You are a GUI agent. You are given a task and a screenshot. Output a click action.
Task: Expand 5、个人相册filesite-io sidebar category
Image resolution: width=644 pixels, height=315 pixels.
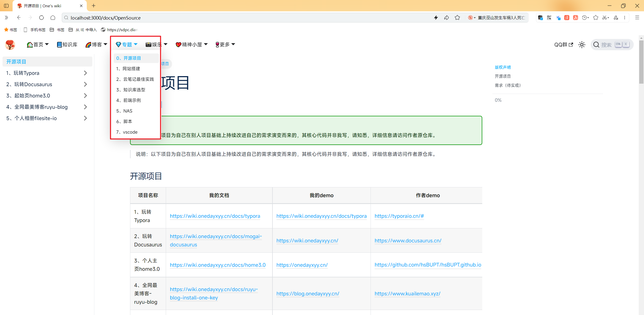(47, 118)
